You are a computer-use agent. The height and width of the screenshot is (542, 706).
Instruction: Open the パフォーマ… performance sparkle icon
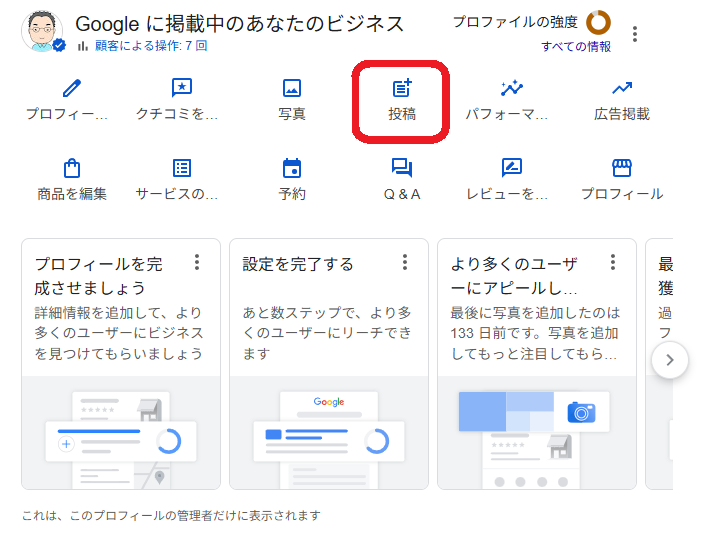click(x=512, y=88)
